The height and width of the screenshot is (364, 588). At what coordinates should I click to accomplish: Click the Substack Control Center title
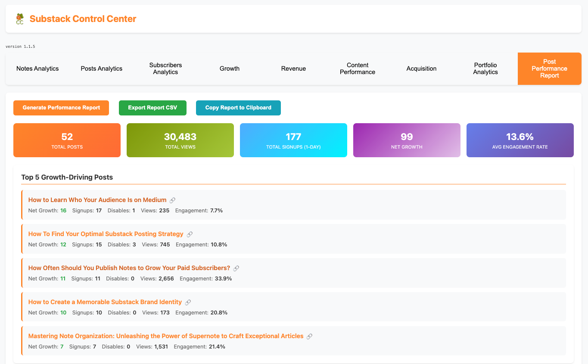(83, 19)
